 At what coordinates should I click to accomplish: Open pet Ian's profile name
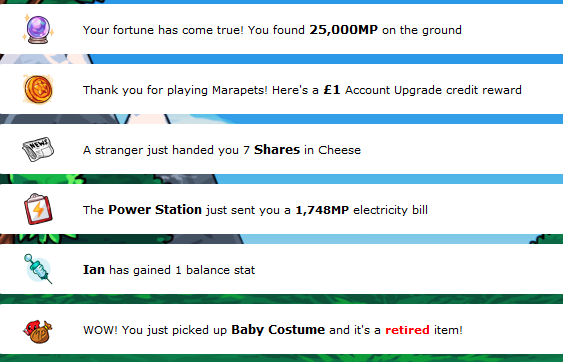[x=94, y=270]
